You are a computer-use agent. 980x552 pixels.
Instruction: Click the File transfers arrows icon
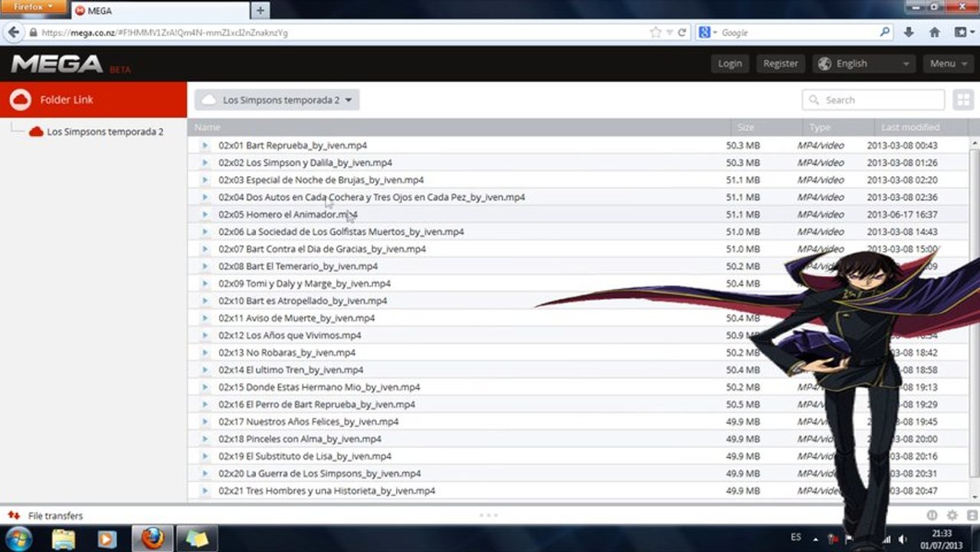coord(13,515)
